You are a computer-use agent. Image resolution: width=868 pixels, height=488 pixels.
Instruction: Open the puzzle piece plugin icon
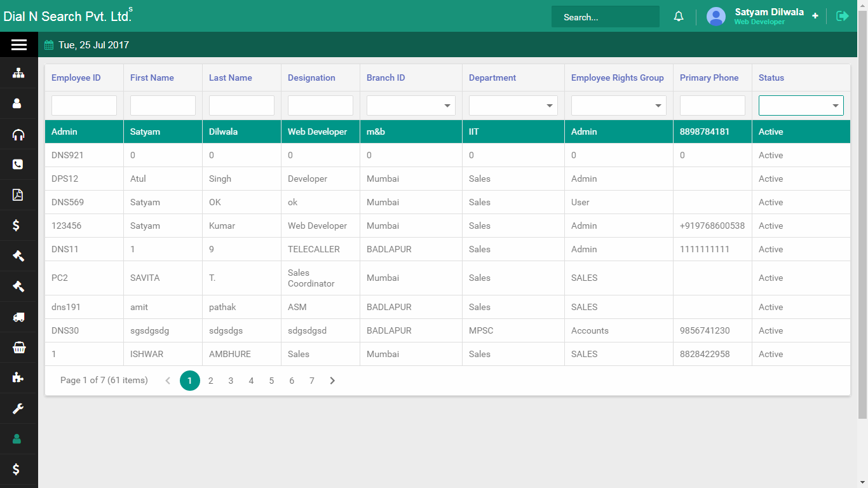pyautogui.click(x=18, y=377)
